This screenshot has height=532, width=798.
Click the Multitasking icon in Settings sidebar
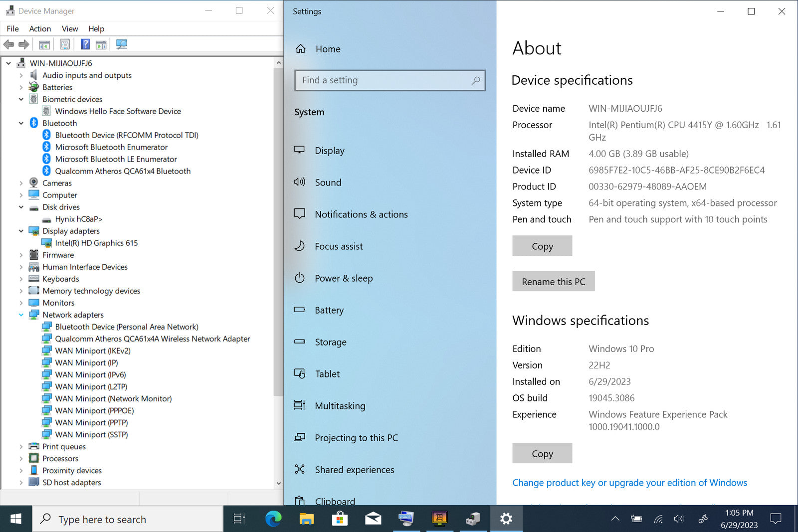[x=299, y=405]
